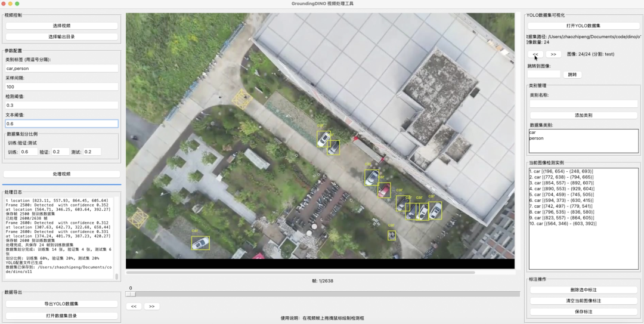Click the 采样间隔 field showing 100
The height and width of the screenshot is (324, 644).
[61, 87]
